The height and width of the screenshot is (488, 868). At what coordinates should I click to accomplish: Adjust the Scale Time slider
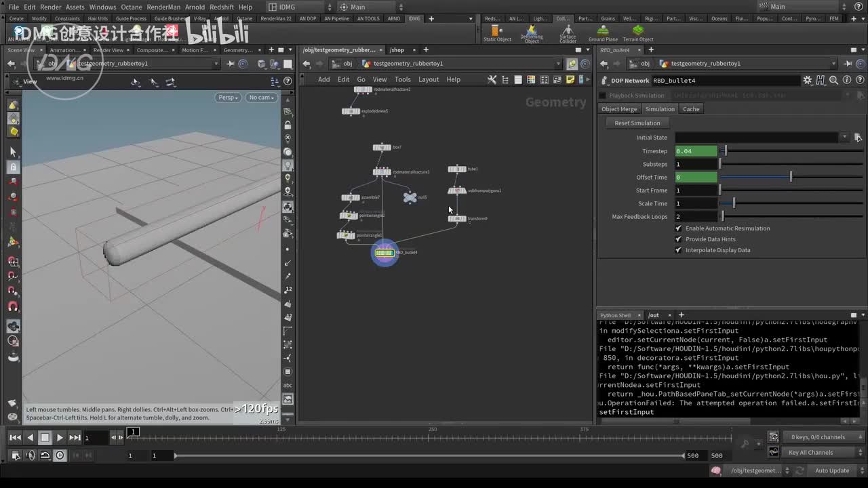coord(791,203)
